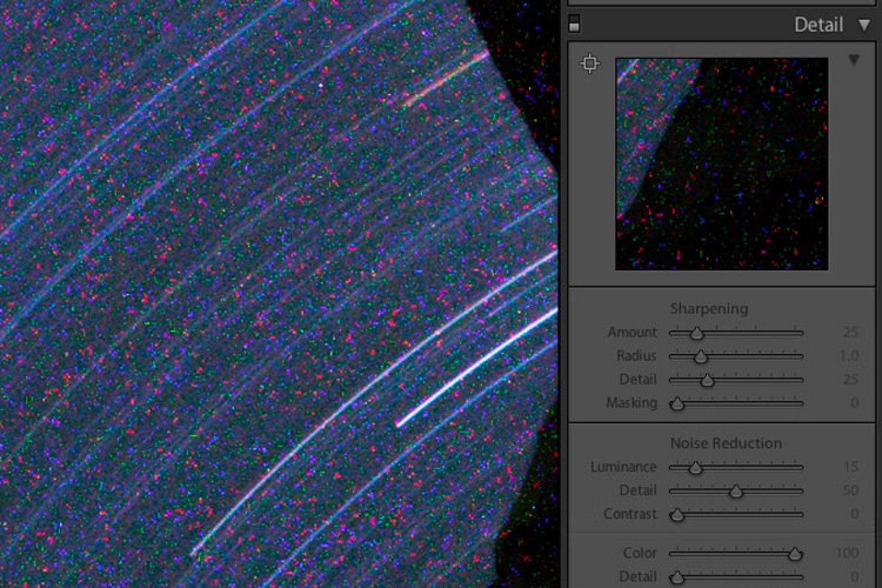Click the Luminance Detail slider handle at 50
Screen dimensions: 882x588
tap(736, 492)
